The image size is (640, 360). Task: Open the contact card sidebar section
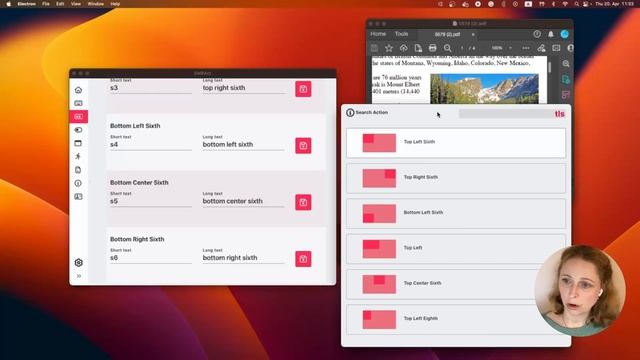(78, 197)
